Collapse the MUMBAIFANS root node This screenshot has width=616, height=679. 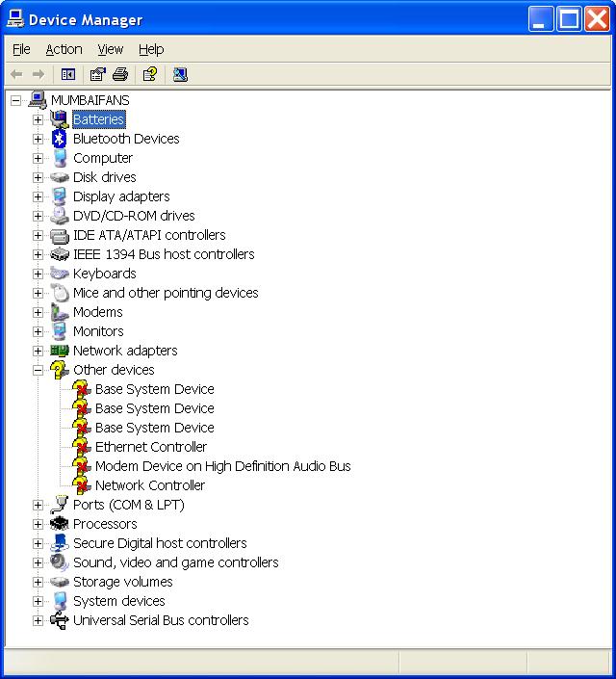[15, 100]
